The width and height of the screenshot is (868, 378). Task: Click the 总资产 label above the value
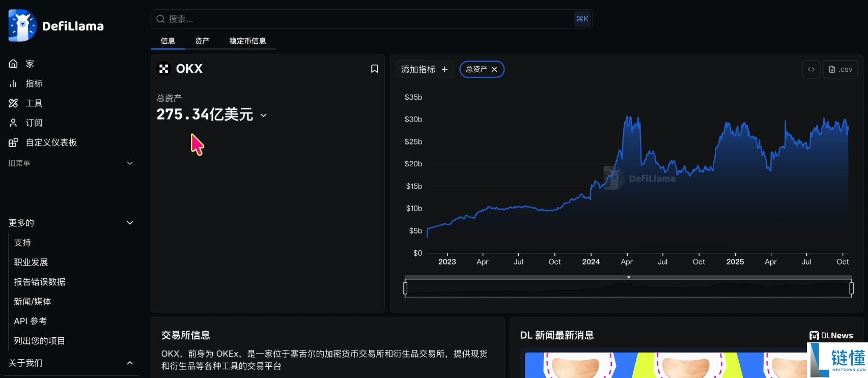(x=169, y=98)
